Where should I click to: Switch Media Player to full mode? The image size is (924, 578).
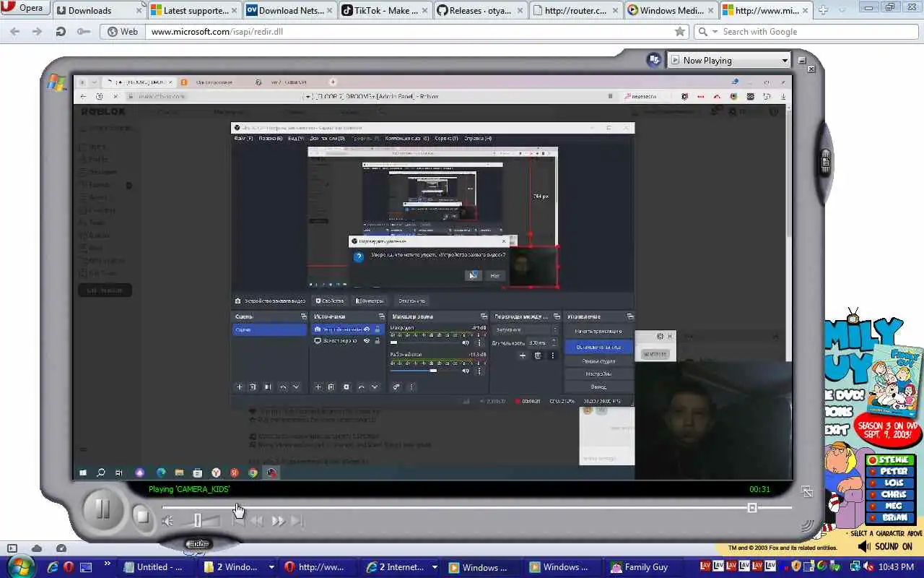point(807,492)
